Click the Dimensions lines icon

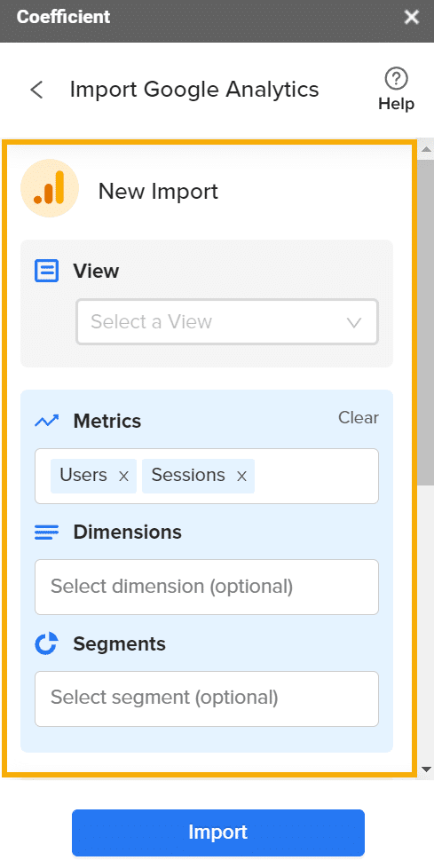(46, 533)
